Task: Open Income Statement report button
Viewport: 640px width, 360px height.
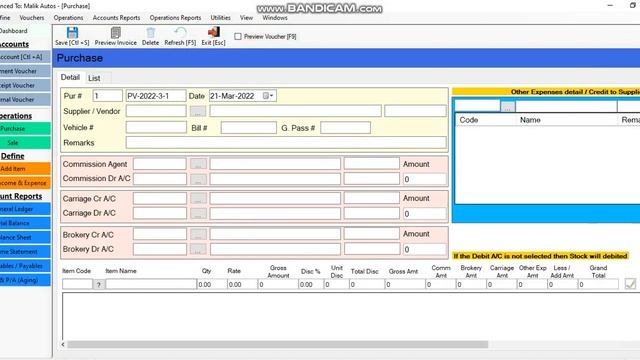Action: coord(25,251)
